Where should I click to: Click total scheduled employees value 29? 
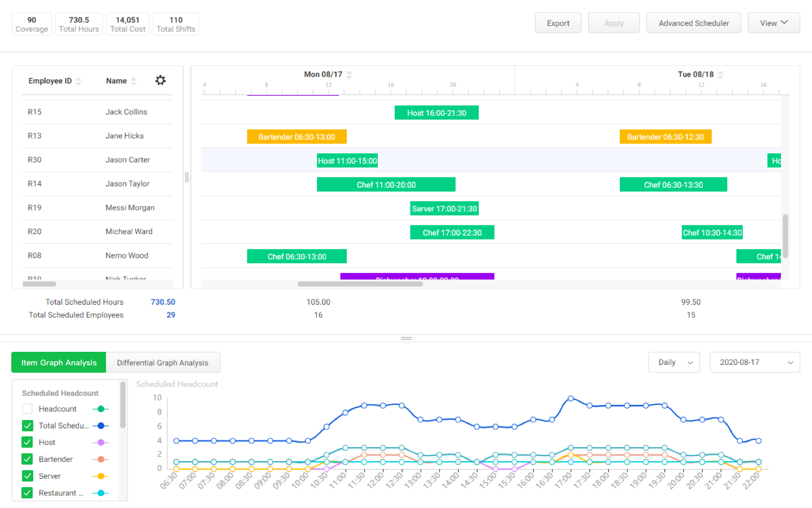[x=171, y=315]
